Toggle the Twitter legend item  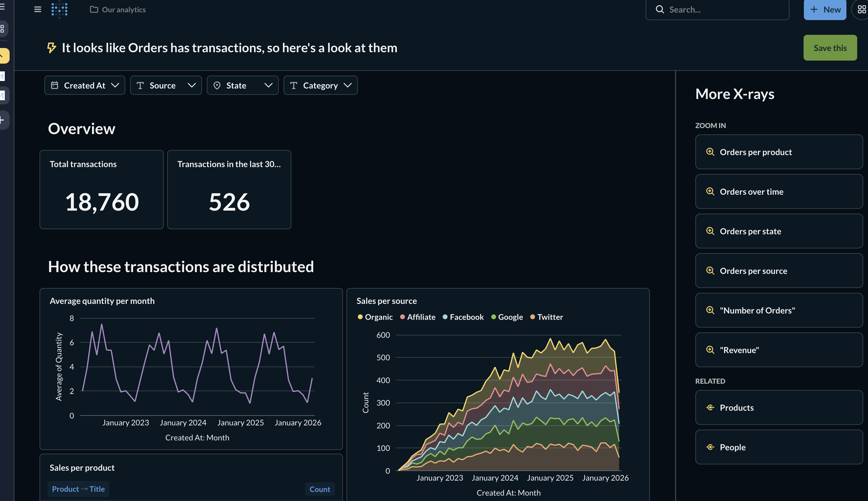(x=547, y=317)
